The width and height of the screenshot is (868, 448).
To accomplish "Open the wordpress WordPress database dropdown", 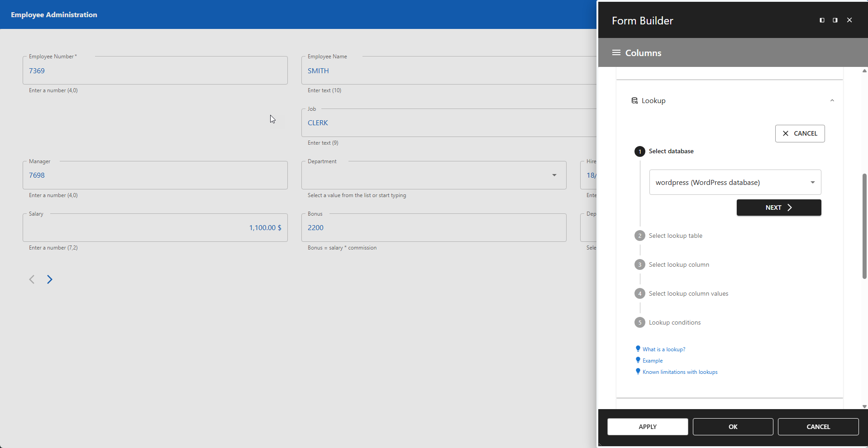I will (812, 182).
